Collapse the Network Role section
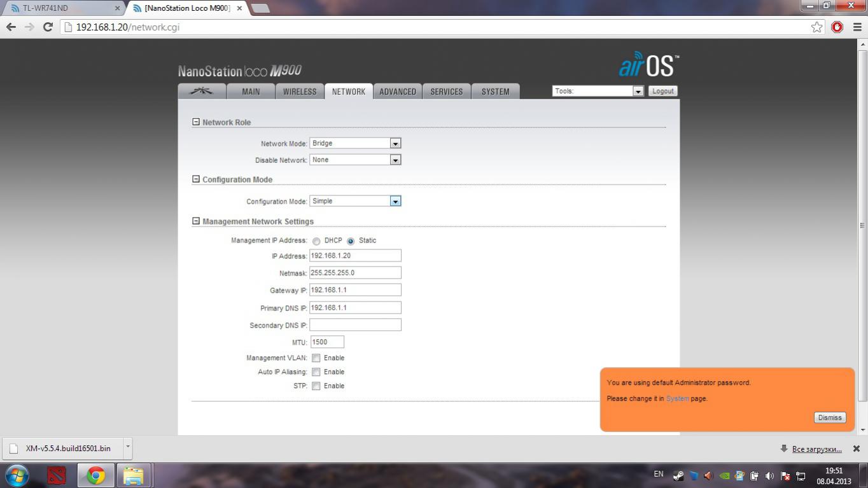Screen dimensions: 868x488 coord(196,122)
